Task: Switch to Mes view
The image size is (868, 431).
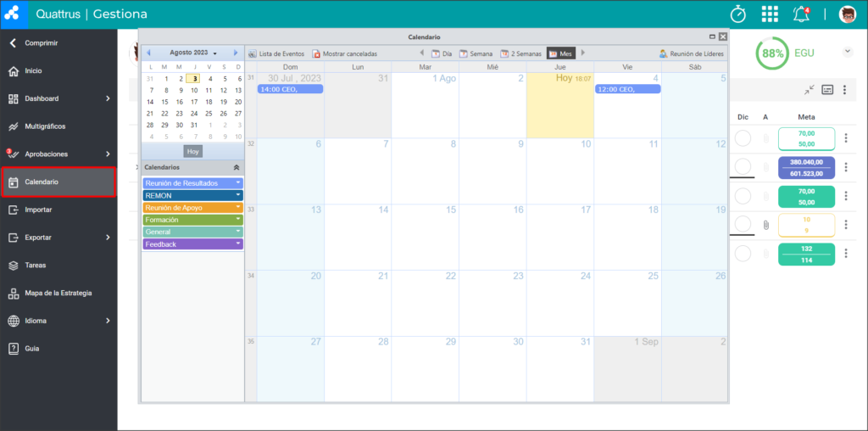Action: click(561, 53)
